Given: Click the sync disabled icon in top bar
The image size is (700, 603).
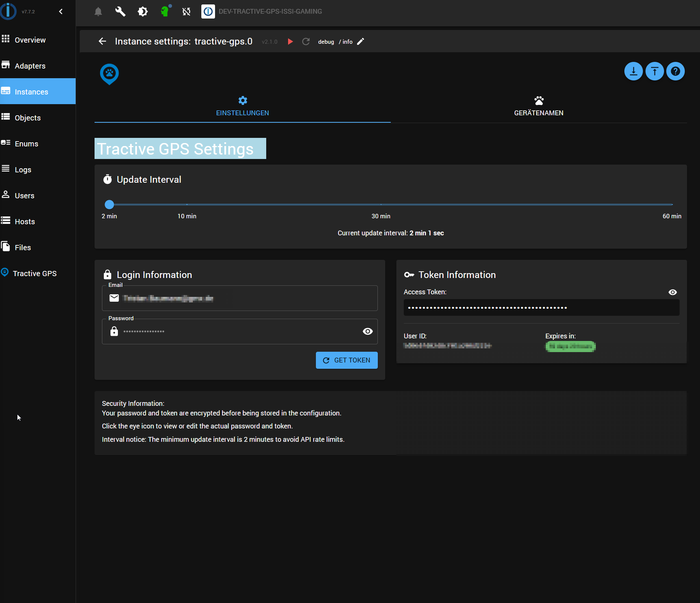Looking at the screenshot, I should pos(186,11).
